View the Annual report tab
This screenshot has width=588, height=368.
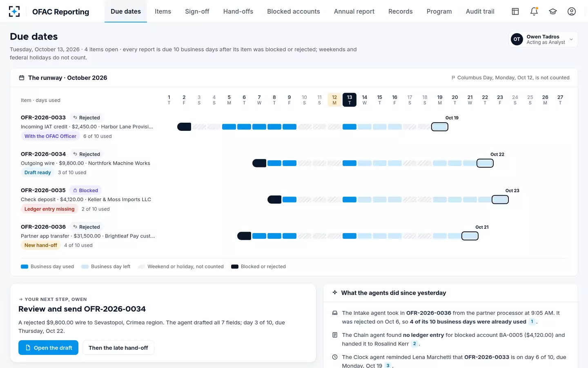point(354,11)
